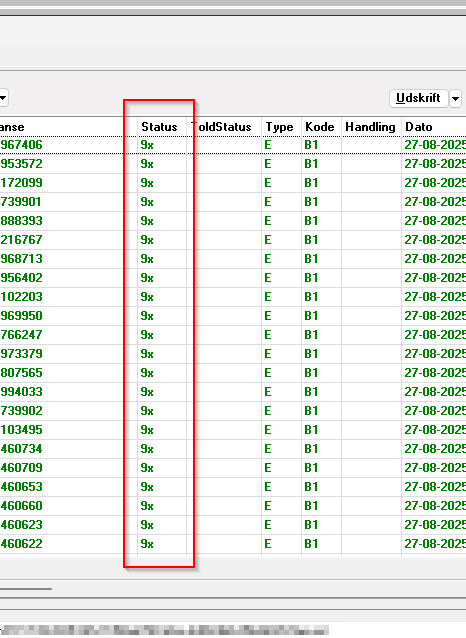
Task: Click the Handling column header
Action: [x=371, y=127]
